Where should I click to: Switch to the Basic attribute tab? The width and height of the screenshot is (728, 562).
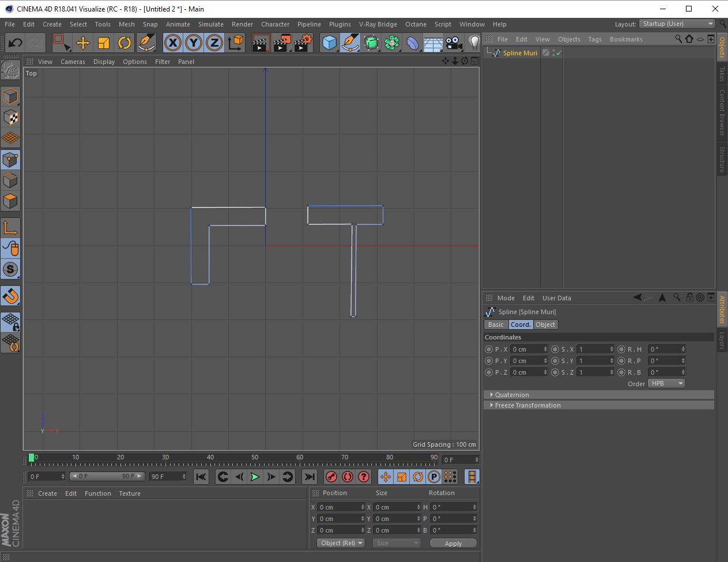tap(496, 325)
